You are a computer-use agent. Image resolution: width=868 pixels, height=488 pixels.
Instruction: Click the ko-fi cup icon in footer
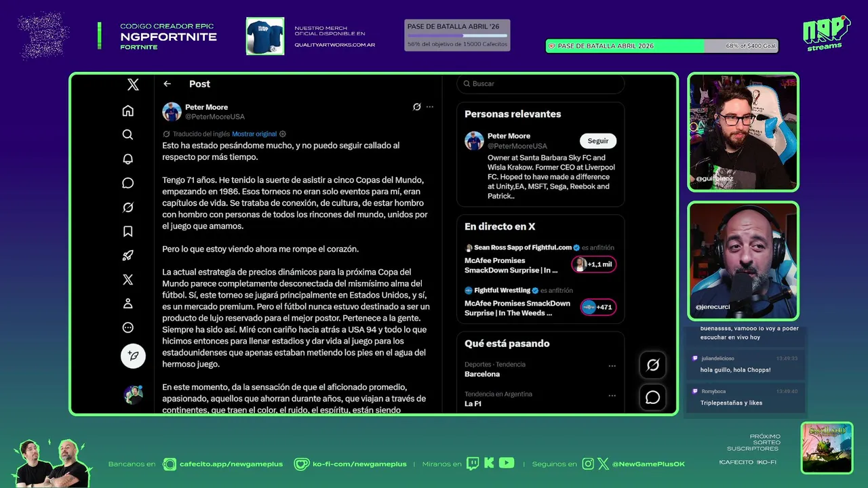tap(301, 464)
